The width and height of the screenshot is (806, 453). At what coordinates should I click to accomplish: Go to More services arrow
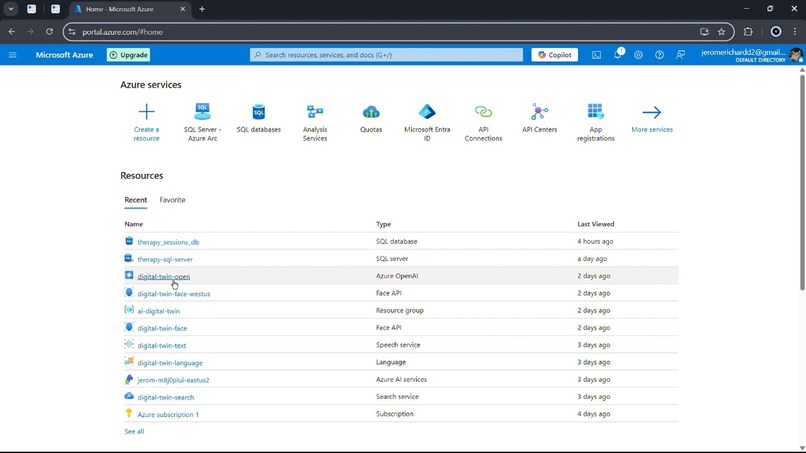pos(652,112)
